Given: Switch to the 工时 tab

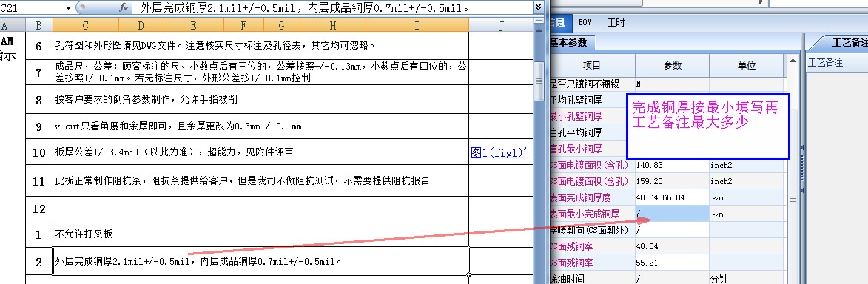Looking at the screenshot, I should tap(616, 23).
